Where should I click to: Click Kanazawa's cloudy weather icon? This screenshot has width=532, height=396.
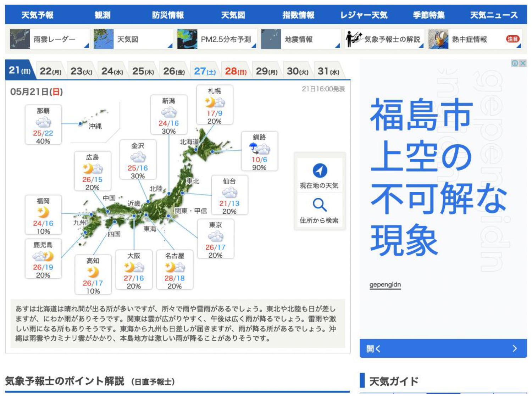pos(138,157)
